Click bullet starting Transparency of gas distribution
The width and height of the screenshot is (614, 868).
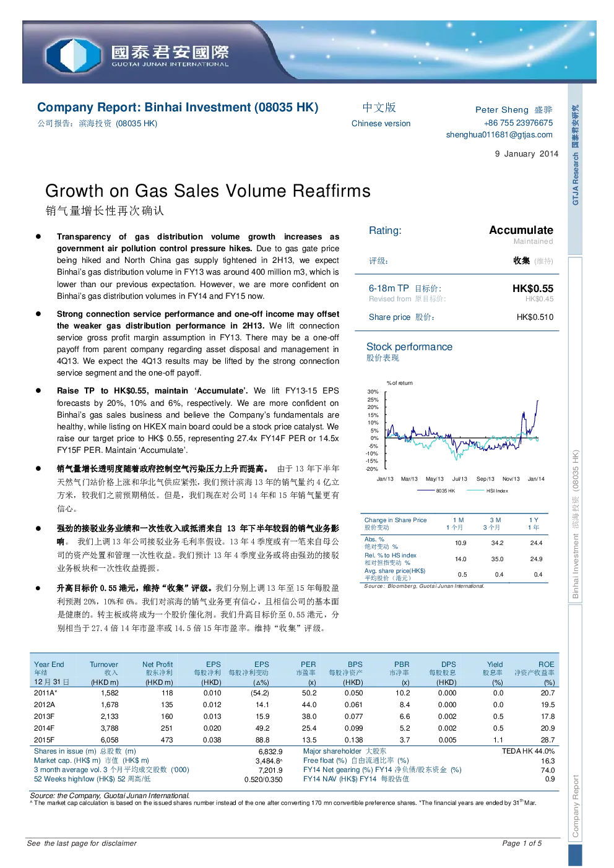pos(198,267)
